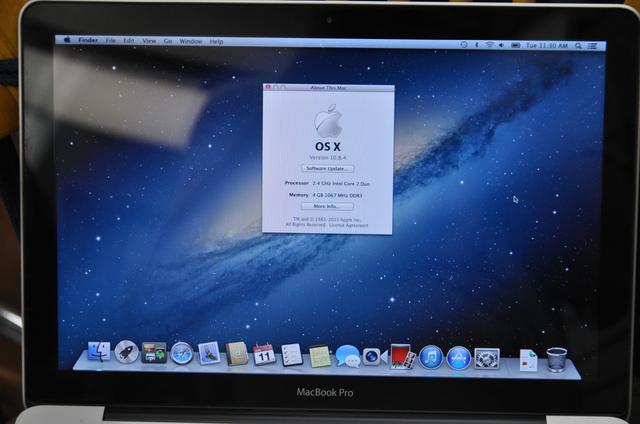
Task: Open the Wi-Fi status menu
Action: click(x=490, y=45)
